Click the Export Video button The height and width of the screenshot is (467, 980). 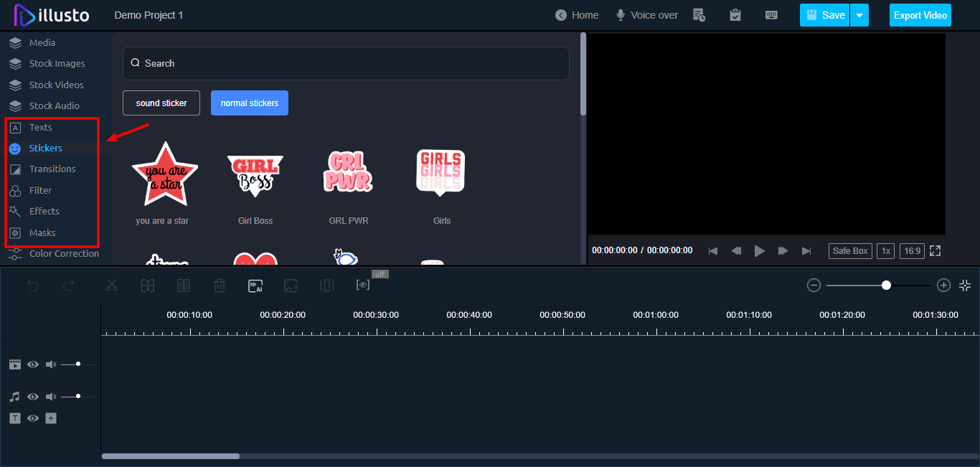point(920,15)
